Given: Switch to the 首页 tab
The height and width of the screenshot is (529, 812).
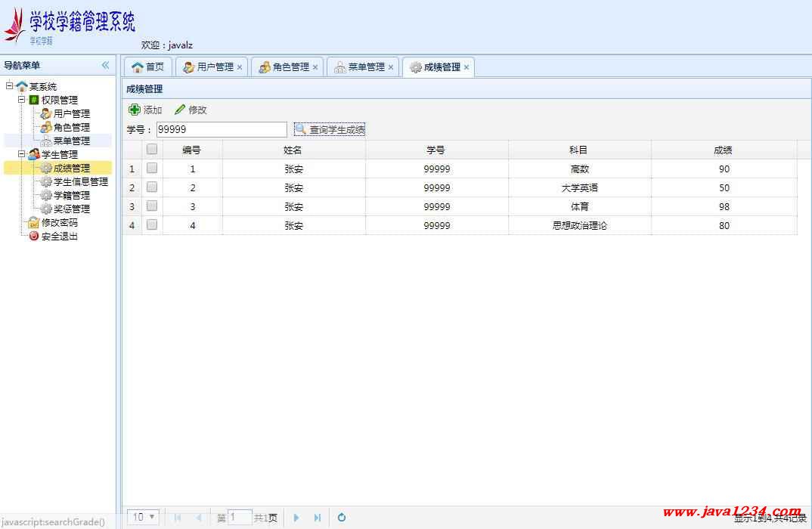Looking at the screenshot, I should pos(148,67).
